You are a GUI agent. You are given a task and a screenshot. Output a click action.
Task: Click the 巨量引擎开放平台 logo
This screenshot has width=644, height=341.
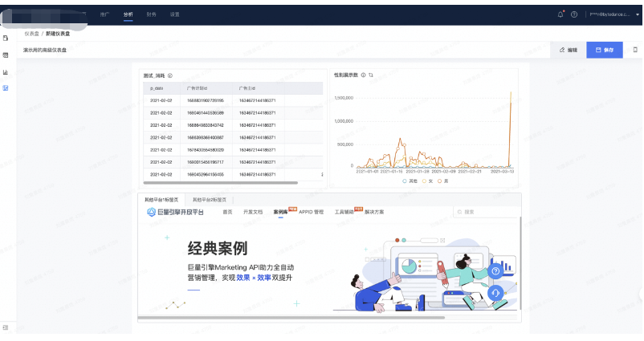tap(175, 212)
